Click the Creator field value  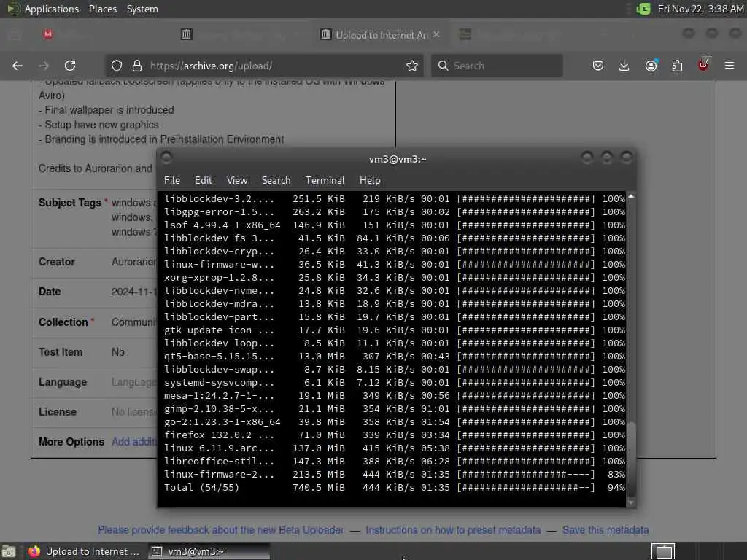[133, 262]
